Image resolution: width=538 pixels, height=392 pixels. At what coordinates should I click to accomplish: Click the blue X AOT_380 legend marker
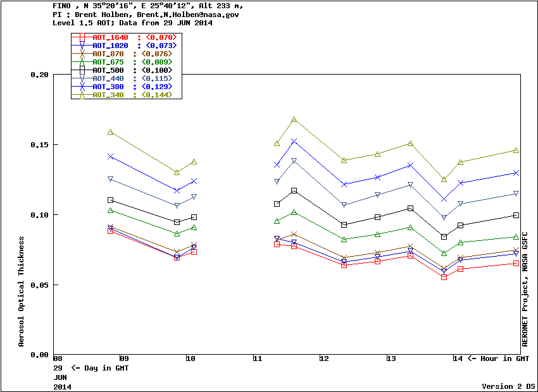[x=82, y=87]
